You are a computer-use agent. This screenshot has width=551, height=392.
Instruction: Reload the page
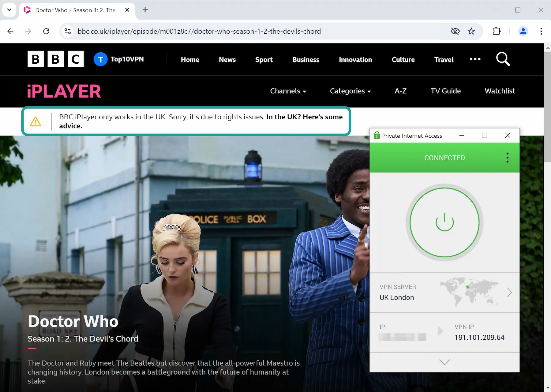pyautogui.click(x=46, y=31)
